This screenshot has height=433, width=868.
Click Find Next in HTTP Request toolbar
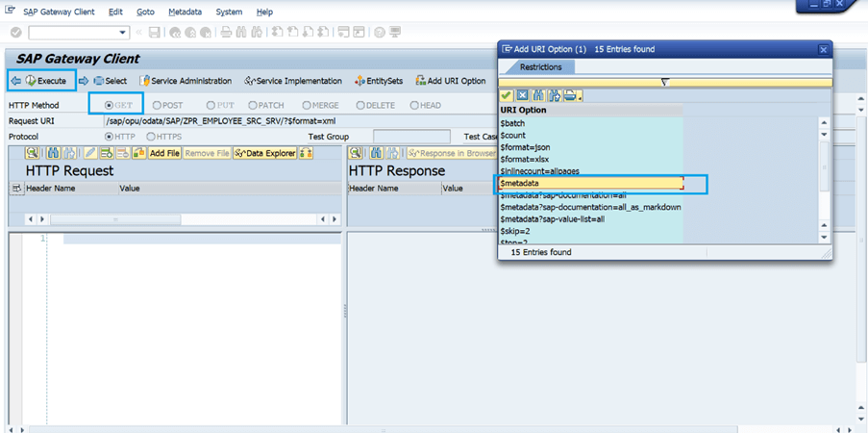tap(68, 152)
